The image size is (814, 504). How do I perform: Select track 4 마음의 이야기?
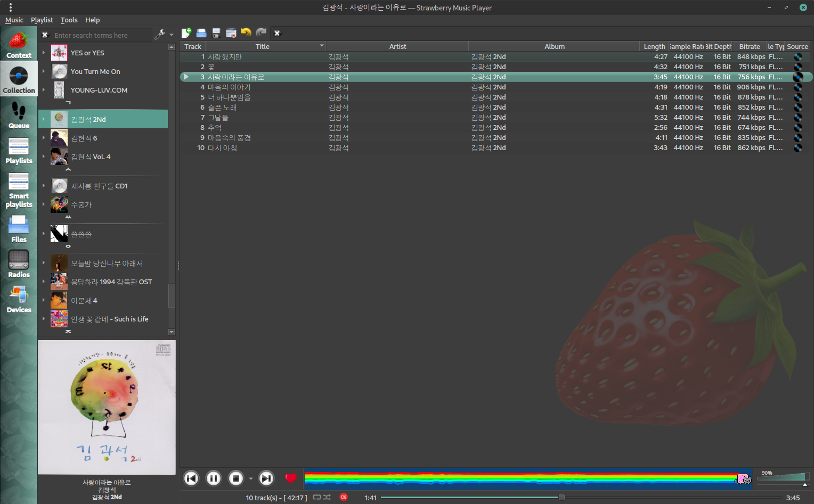pyautogui.click(x=496, y=87)
